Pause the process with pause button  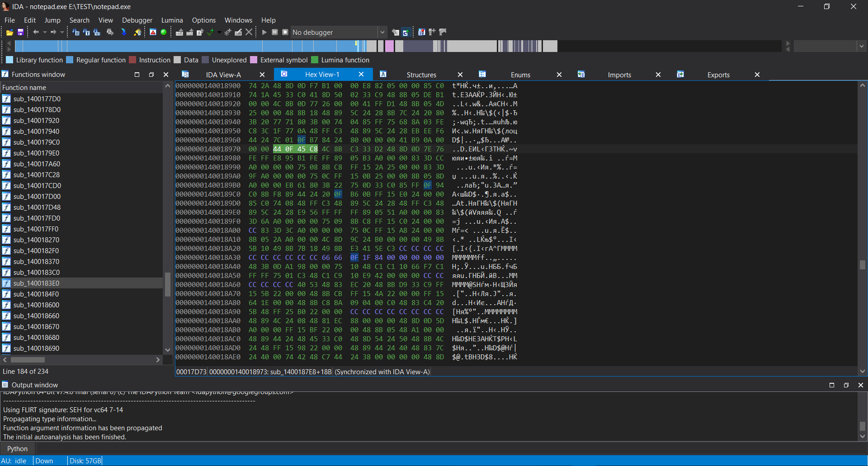coord(274,32)
